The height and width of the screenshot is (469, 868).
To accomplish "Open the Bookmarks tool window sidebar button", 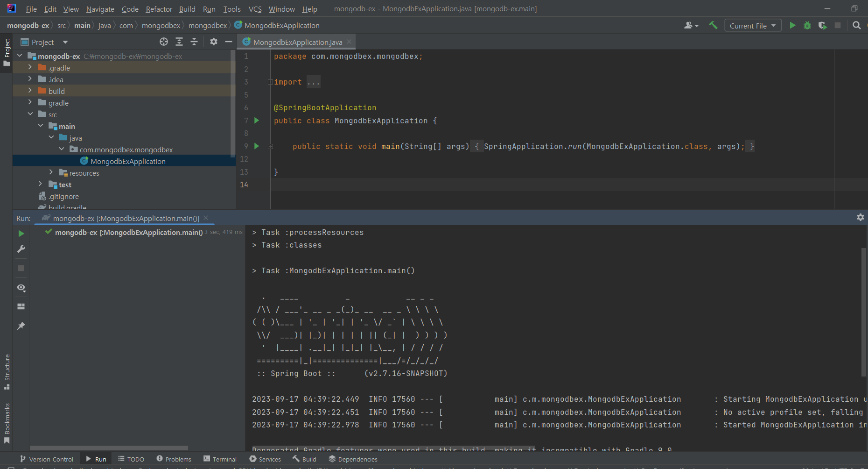I will [7, 423].
